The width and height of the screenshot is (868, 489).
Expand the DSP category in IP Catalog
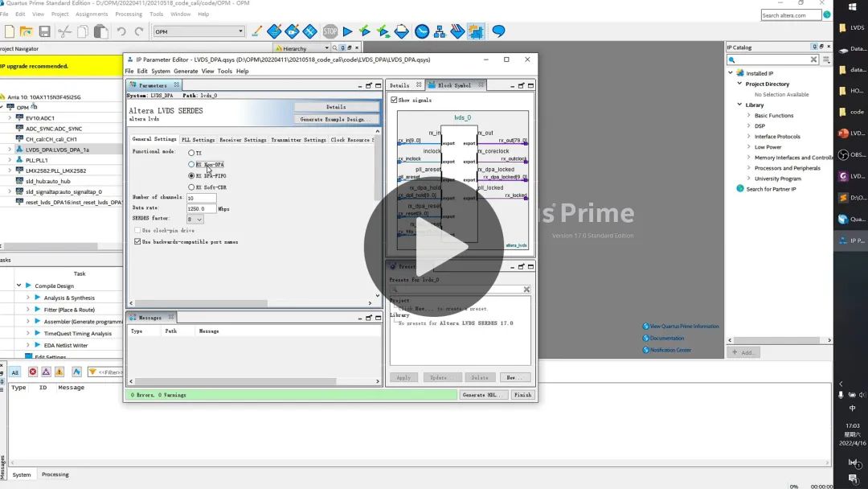[748, 125]
